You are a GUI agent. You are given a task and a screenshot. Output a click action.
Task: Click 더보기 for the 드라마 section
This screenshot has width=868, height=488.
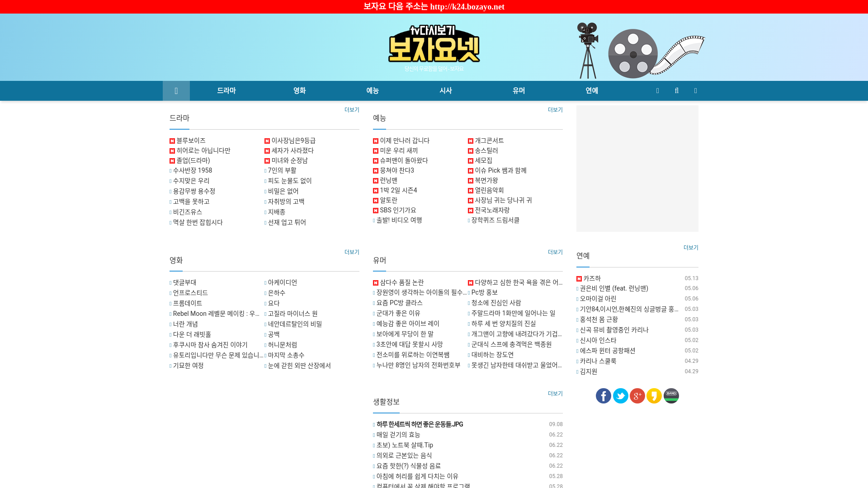pos(352,110)
